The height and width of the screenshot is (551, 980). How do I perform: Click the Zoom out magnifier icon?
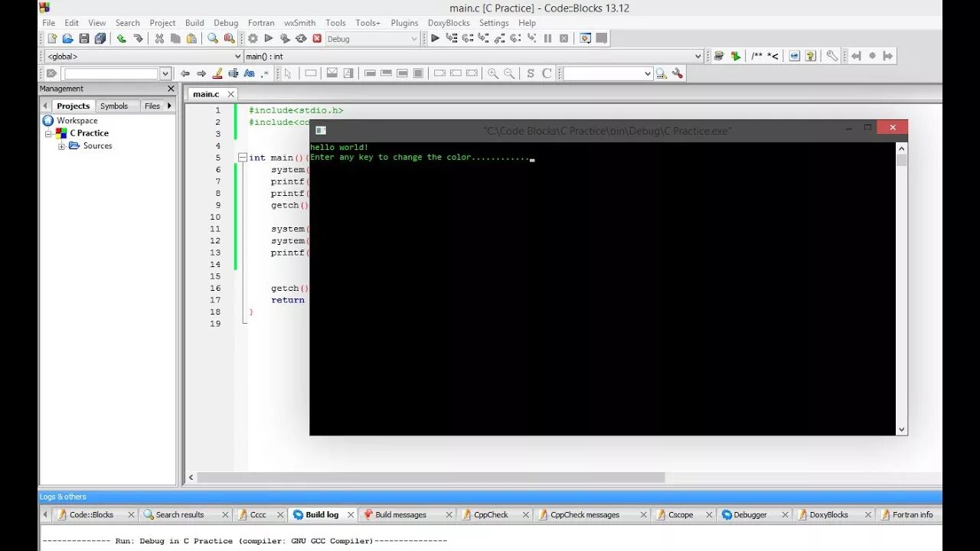[x=509, y=73]
